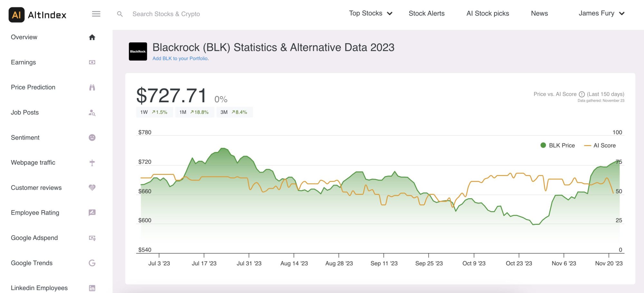Click the Price vs. AI Score info icon
The image size is (644, 293).
click(582, 94)
